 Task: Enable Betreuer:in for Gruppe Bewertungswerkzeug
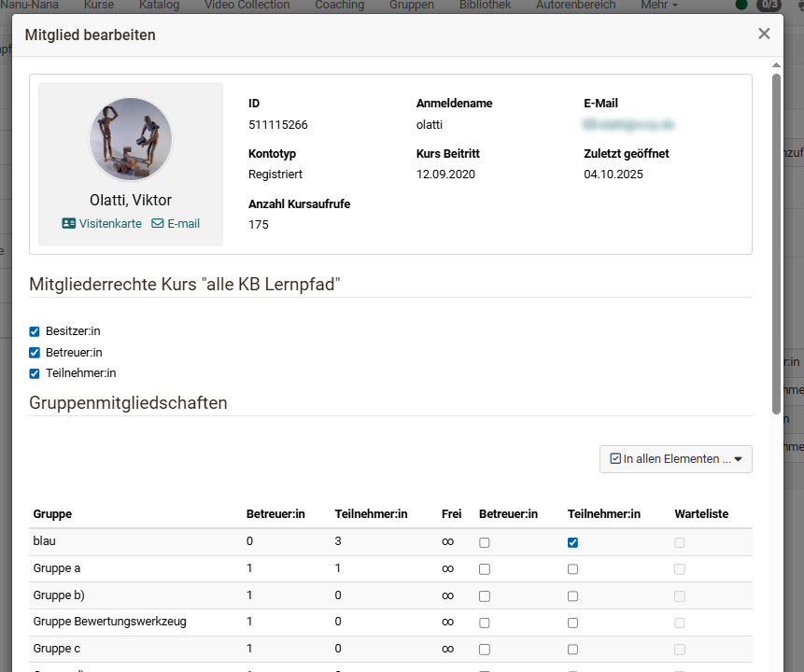(484, 623)
